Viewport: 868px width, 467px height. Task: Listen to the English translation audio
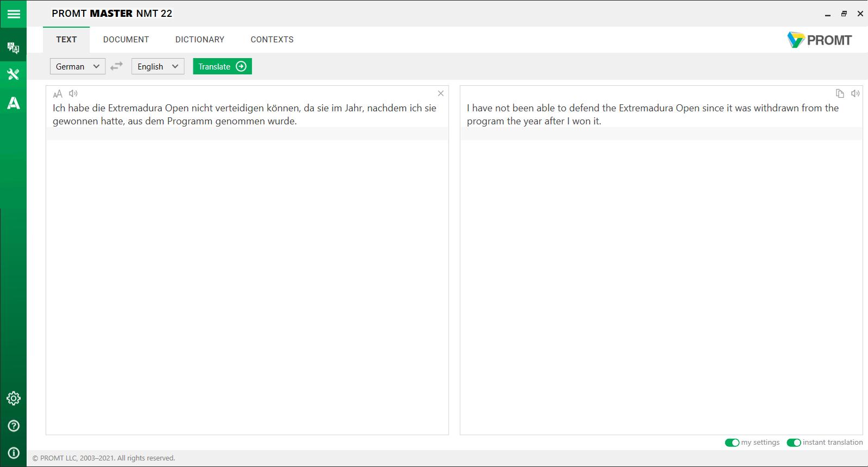pyautogui.click(x=855, y=93)
